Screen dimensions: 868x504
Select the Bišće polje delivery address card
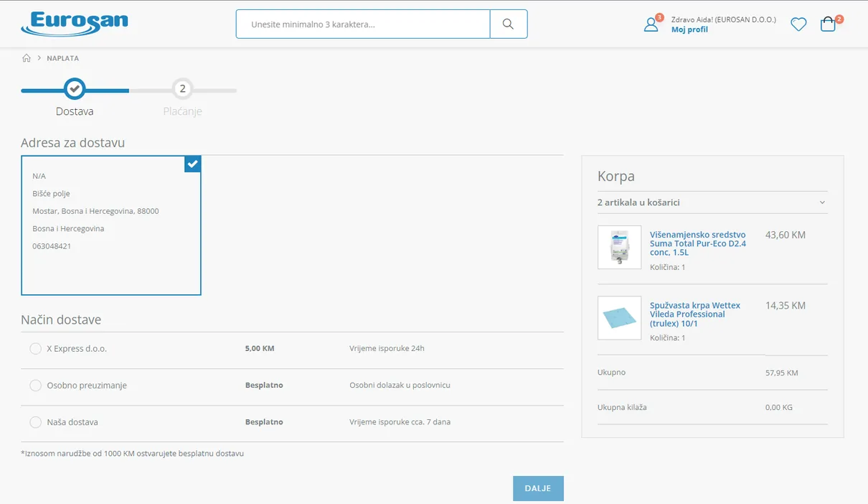pyautogui.click(x=111, y=225)
